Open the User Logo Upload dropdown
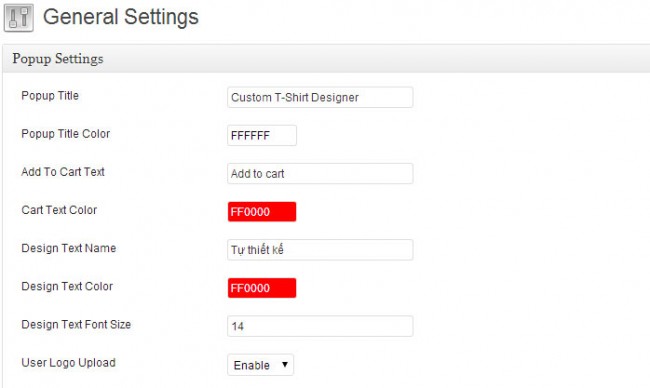Image resolution: width=650 pixels, height=388 pixels. point(260,364)
